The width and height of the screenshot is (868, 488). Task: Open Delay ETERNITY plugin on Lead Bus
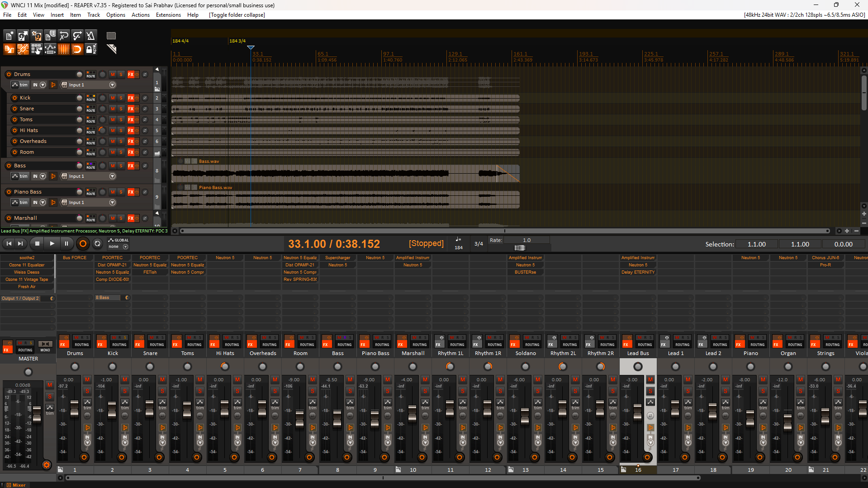point(638,272)
